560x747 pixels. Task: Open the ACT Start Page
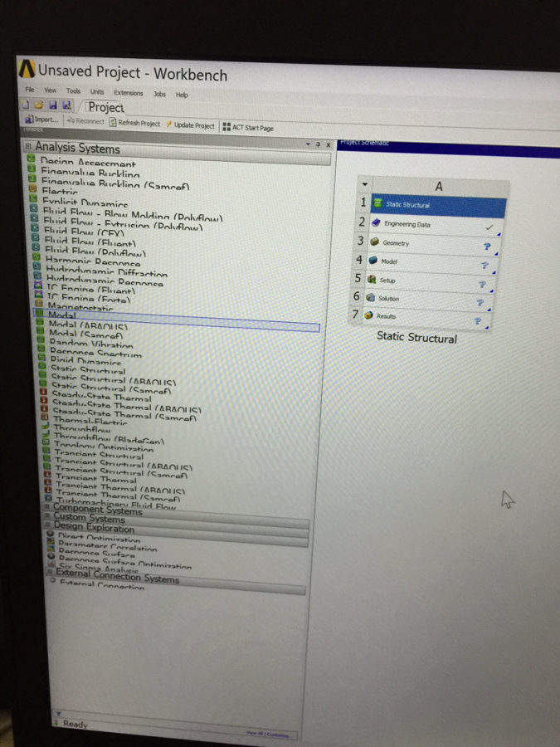point(248,128)
